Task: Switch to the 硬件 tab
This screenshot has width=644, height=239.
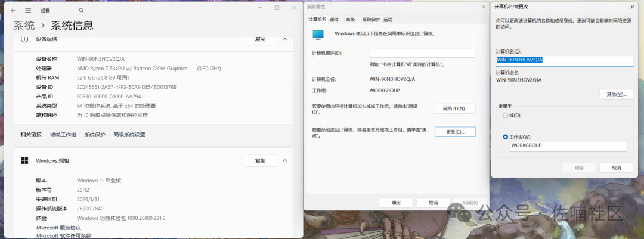Action: [334, 20]
